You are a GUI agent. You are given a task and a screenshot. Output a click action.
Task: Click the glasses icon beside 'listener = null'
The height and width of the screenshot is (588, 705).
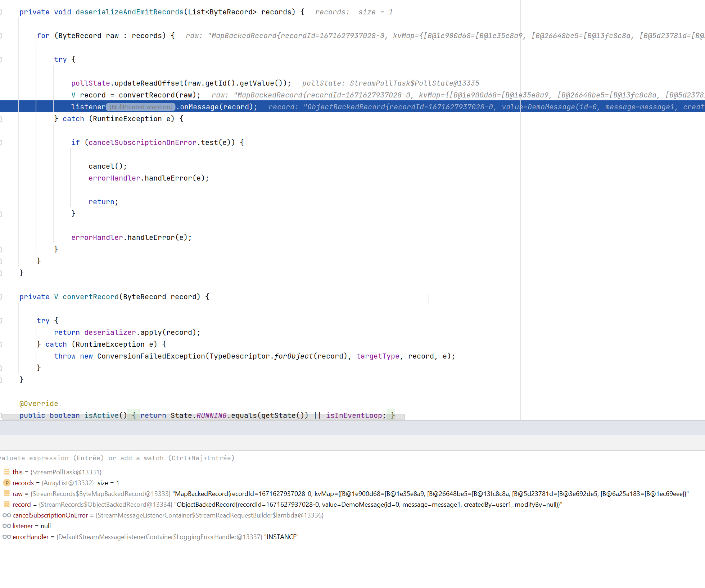click(7, 526)
